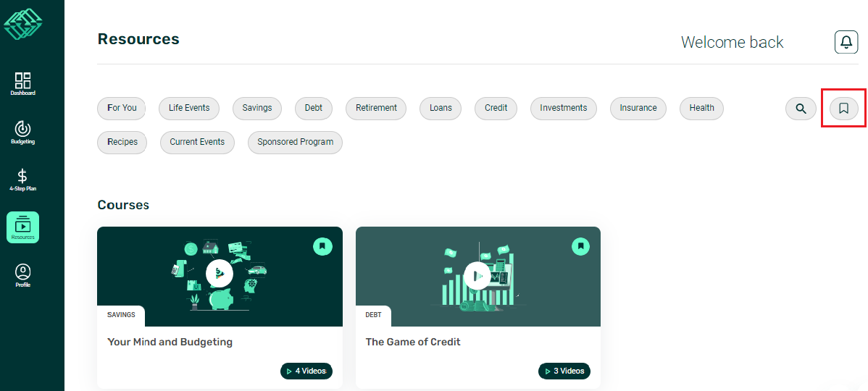This screenshot has width=868, height=391.
Task: Select the Resources sidebar icon
Action: click(22, 227)
